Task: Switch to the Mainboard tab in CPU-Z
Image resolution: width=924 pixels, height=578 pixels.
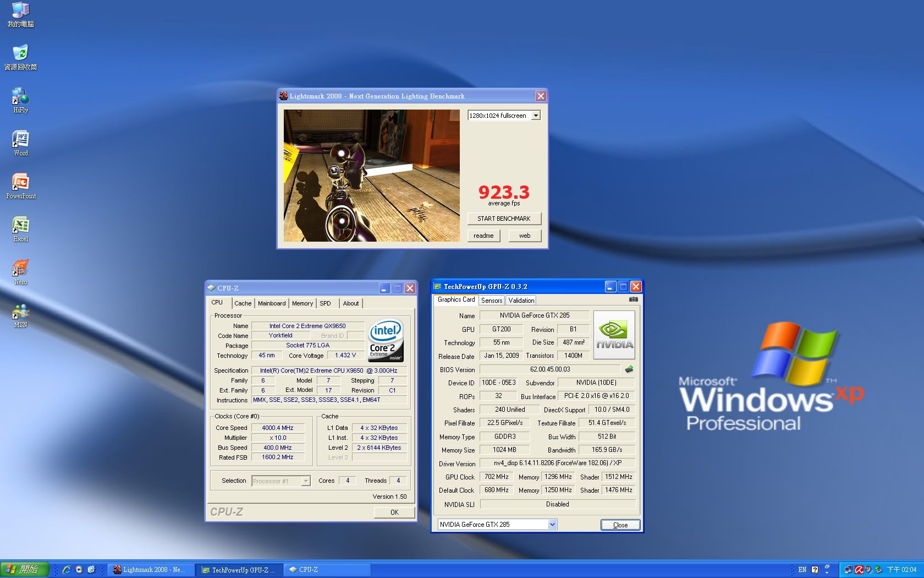Action: 272,303
